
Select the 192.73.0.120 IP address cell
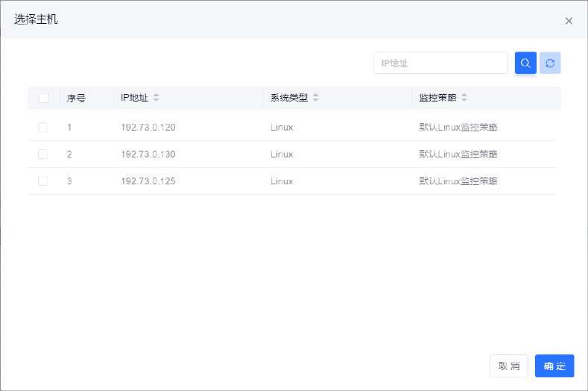click(148, 128)
